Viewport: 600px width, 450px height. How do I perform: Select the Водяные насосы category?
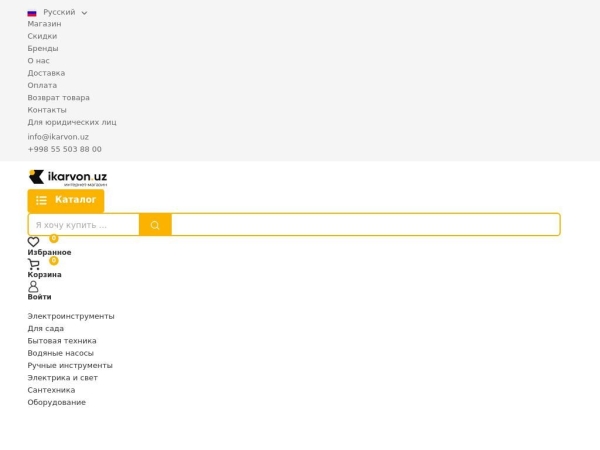pos(60,353)
